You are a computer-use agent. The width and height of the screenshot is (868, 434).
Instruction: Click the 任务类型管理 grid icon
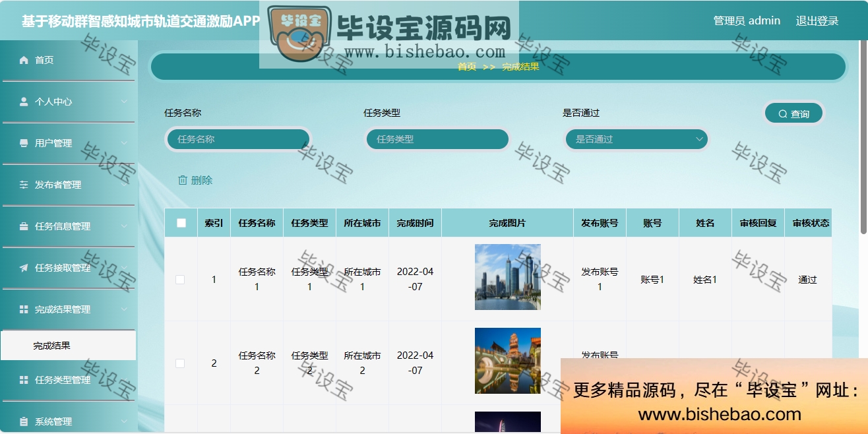coord(24,380)
